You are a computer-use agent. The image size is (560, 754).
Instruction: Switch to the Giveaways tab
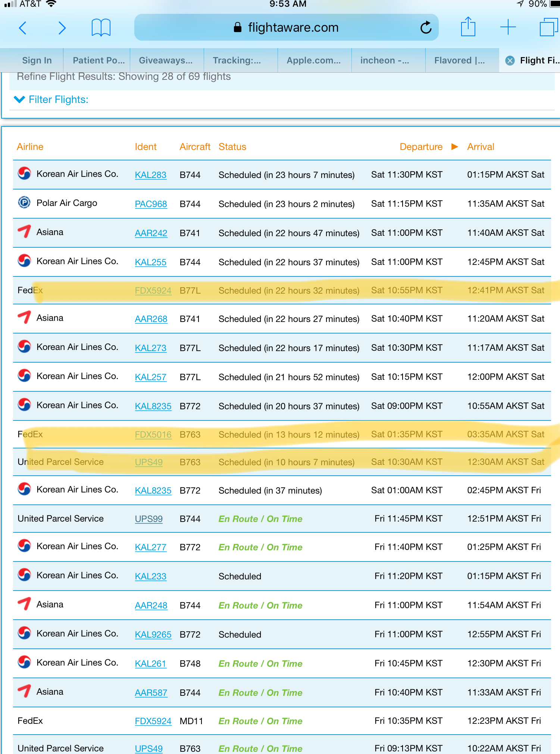166,60
